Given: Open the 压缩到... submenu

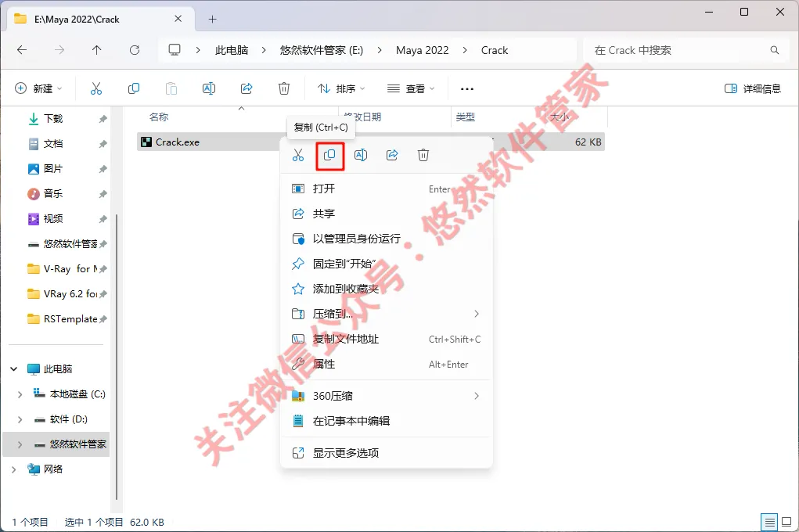Looking at the screenshot, I should click(387, 314).
